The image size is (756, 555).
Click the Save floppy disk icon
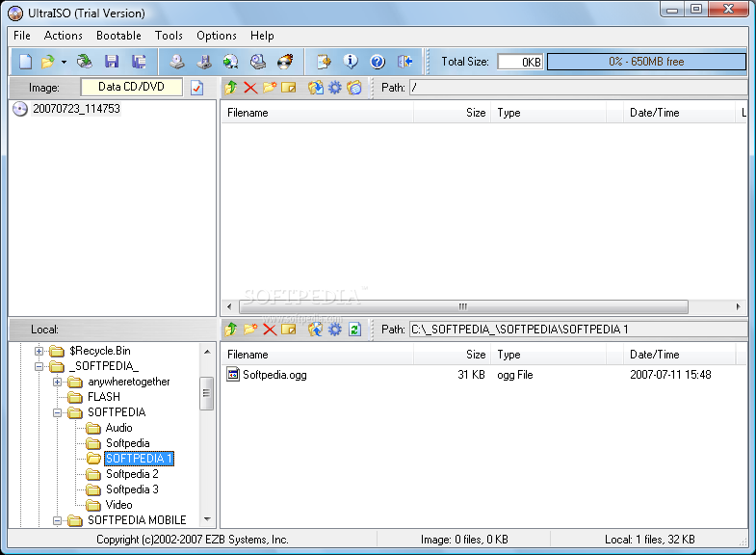tap(112, 62)
